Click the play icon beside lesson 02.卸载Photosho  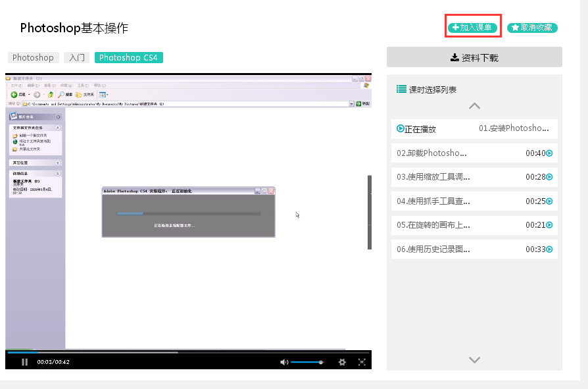(x=549, y=153)
